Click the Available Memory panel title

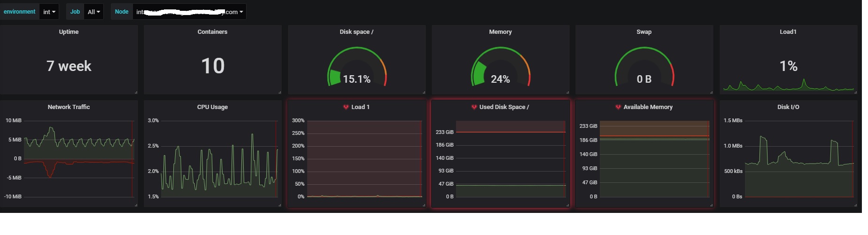pyautogui.click(x=648, y=107)
